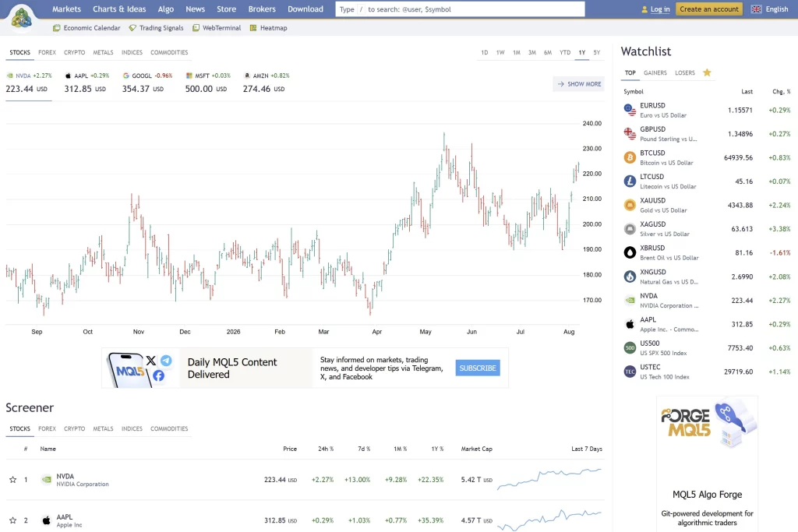Switch Screener to FOREX tab
This screenshot has height=532, width=798.
click(x=47, y=428)
